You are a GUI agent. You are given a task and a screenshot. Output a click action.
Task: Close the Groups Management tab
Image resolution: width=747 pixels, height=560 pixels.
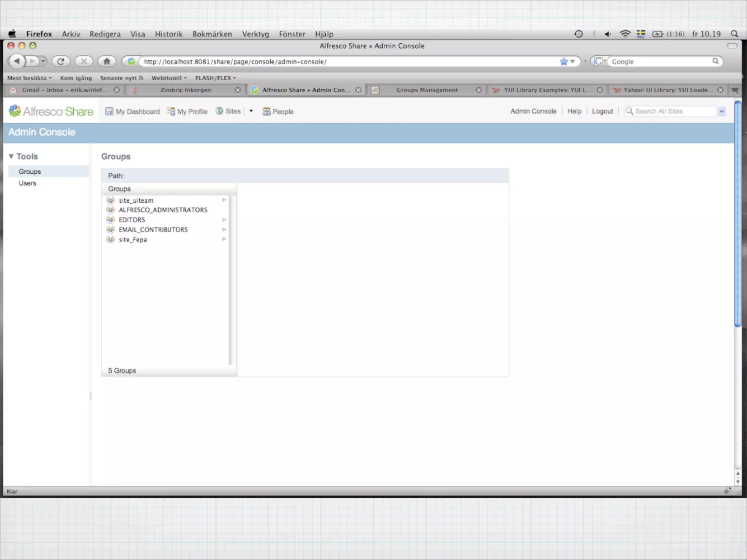479,90
